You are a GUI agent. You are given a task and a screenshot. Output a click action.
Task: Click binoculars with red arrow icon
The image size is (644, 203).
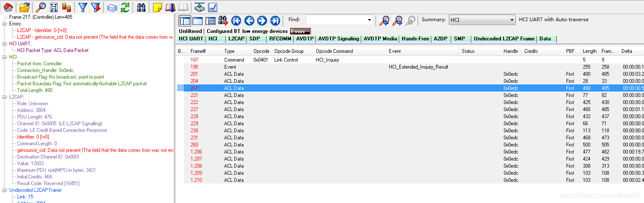[x=223, y=20]
